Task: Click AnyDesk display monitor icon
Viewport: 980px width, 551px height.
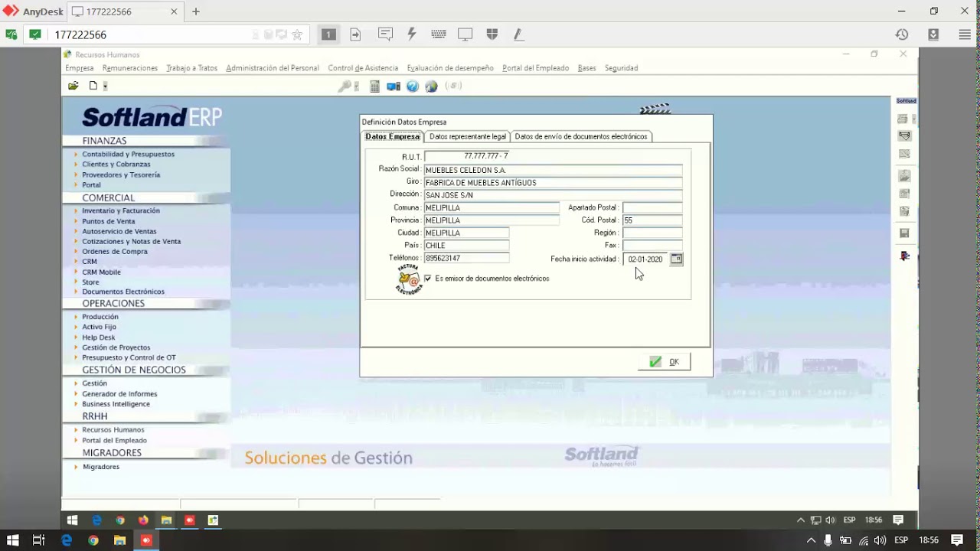Action: (x=465, y=34)
